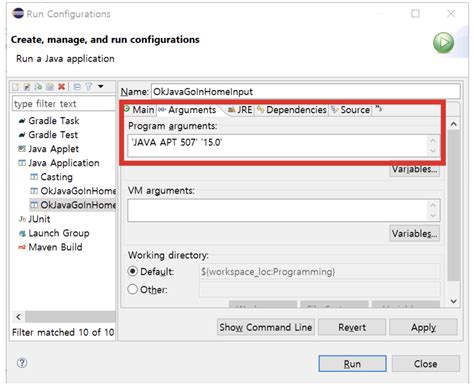The height and width of the screenshot is (387, 474).
Task: Click Variables button under Program arguments
Action: [x=414, y=169]
